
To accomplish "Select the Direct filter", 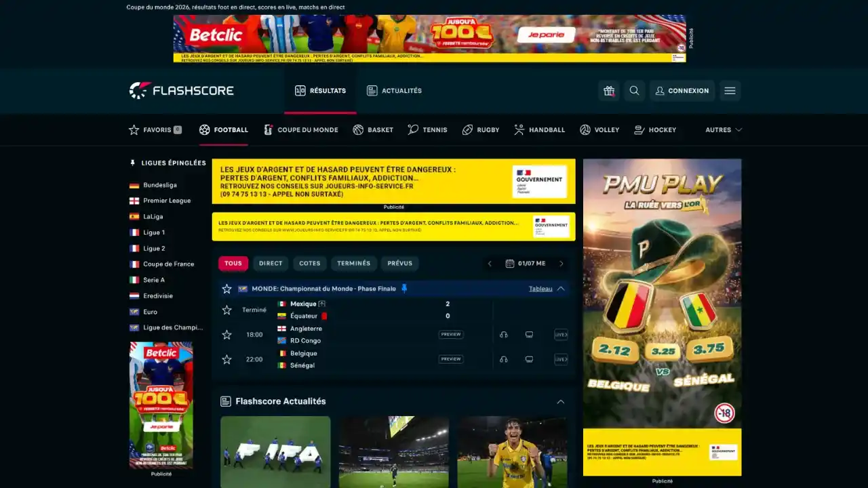I will click(x=271, y=264).
